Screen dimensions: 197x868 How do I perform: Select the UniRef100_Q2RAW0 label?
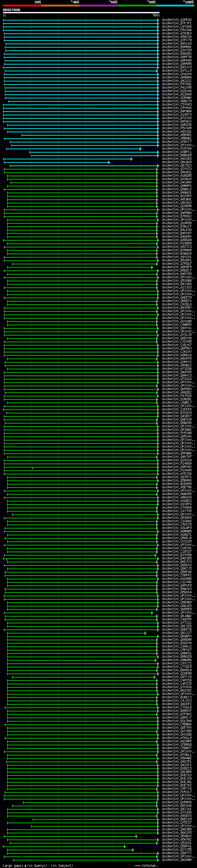point(177,98)
